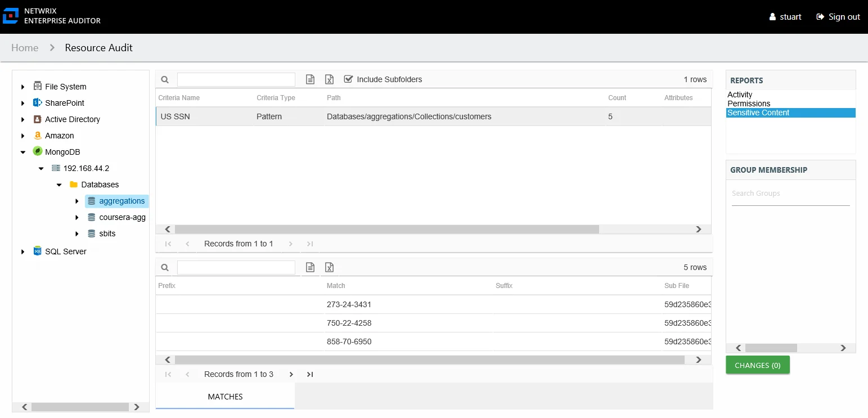Viewport: 868px width, 418px height.
Task: Go to Home breadcrumb
Action: [25, 48]
